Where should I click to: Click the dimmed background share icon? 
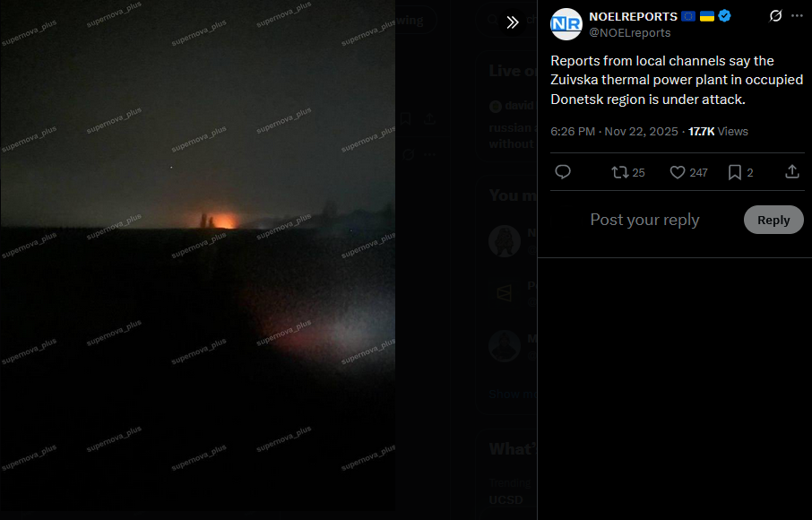[x=429, y=119]
